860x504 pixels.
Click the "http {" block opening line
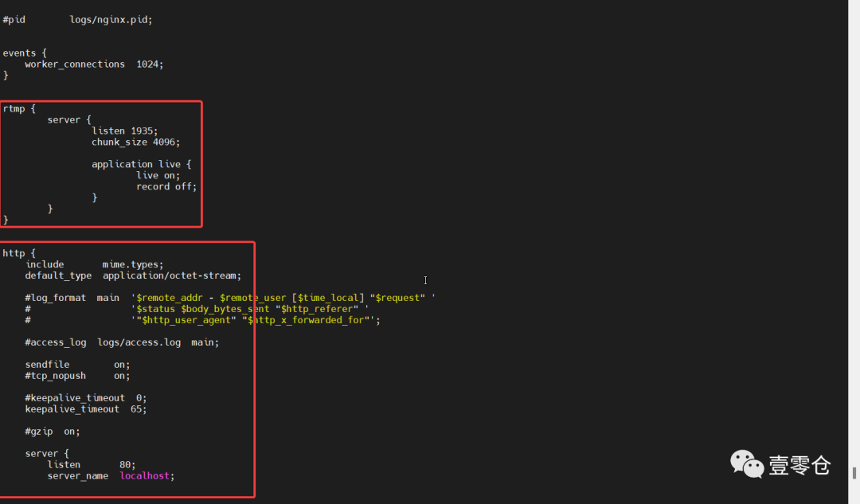[x=19, y=253]
